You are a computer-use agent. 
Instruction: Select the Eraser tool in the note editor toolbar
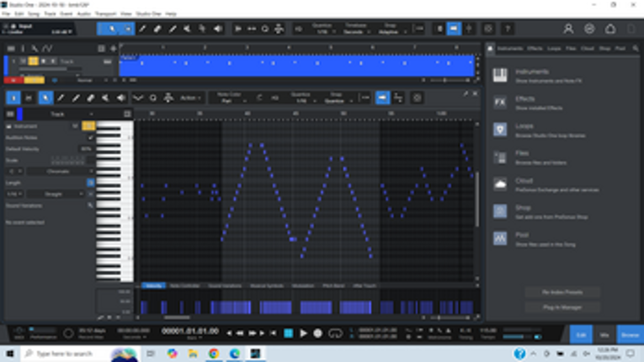tap(90, 98)
